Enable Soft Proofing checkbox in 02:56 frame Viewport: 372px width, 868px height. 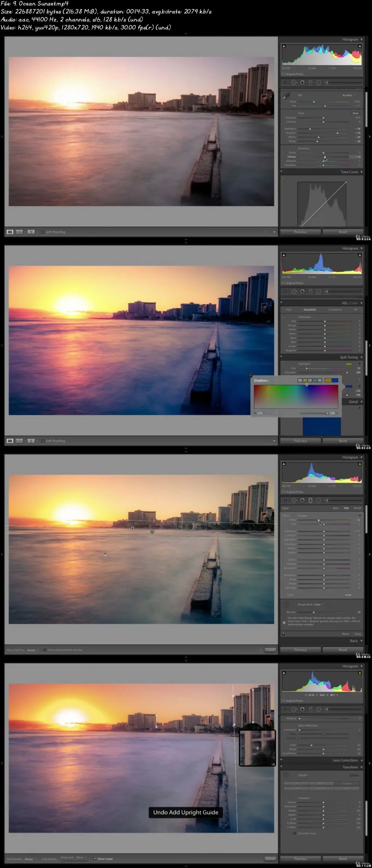coord(43,232)
